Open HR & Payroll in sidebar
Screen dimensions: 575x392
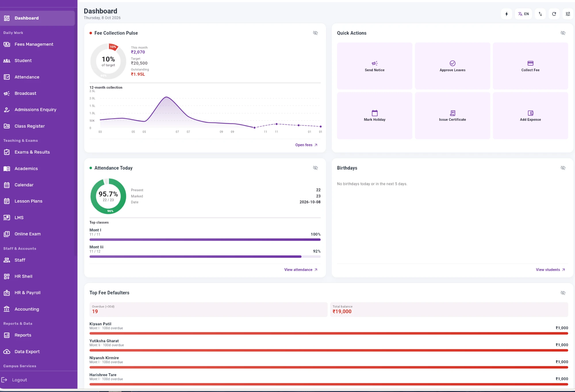37,293
